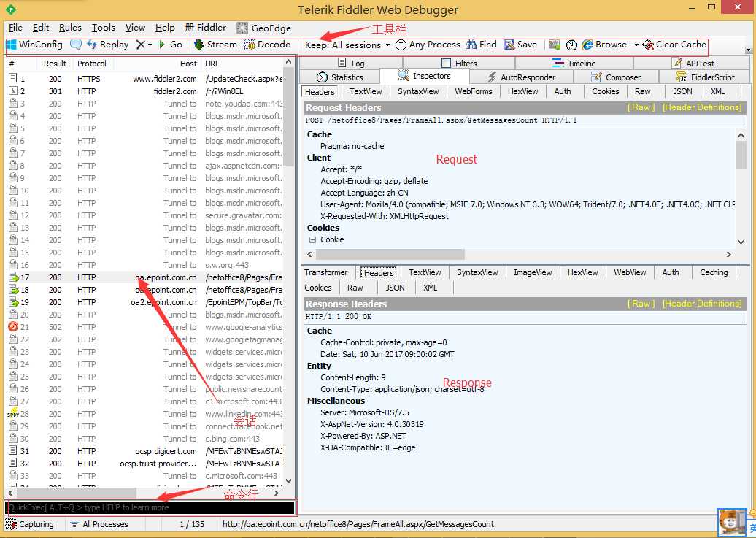756x538 pixels.
Task: Click the comment speech bubble icon
Action: pos(76,45)
